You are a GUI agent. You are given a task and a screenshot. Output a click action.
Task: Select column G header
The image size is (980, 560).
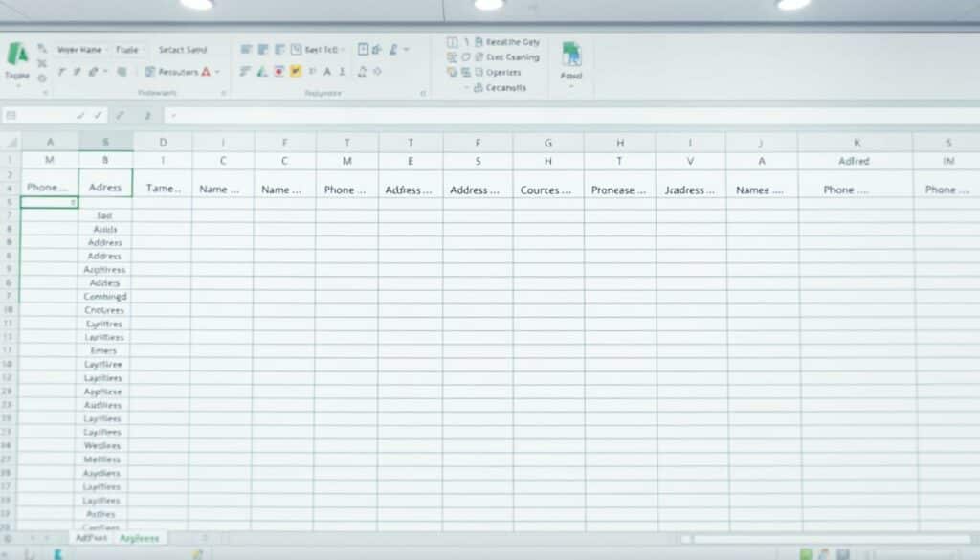pyautogui.click(x=548, y=143)
